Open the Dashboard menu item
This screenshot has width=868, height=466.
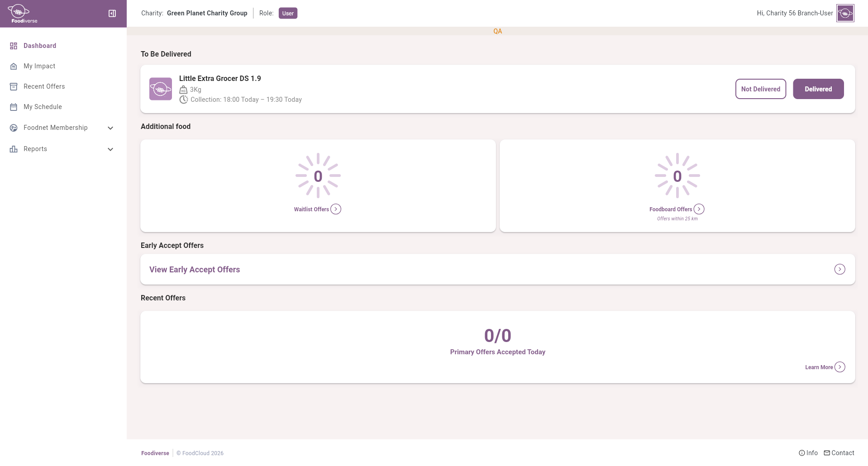(x=40, y=46)
